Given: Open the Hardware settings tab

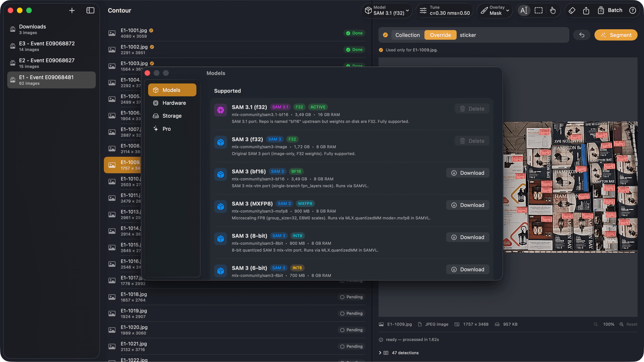Looking at the screenshot, I should pyautogui.click(x=172, y=103).
